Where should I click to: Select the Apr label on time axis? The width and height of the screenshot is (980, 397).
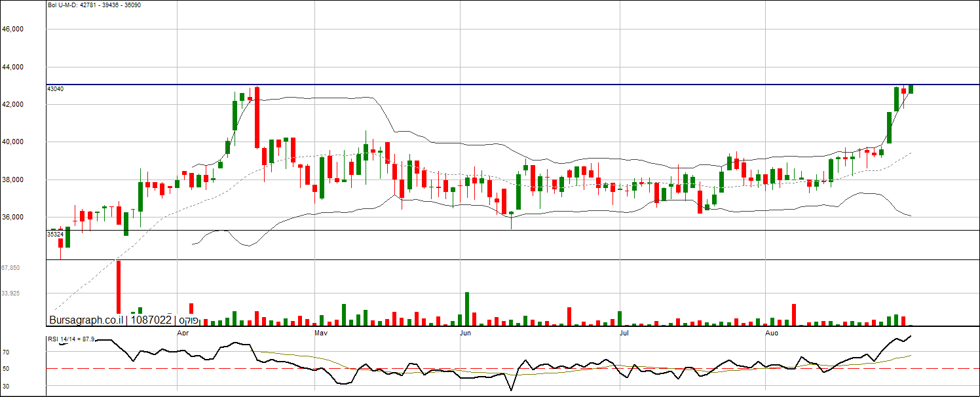tap(184, 333)
